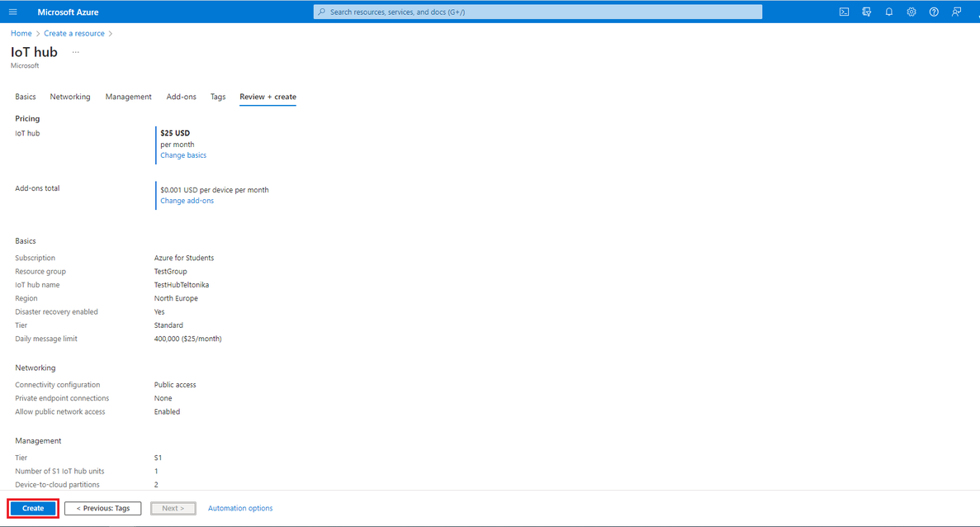Click the Microsoft Azure home logo
The width and height of the screenshot is (980, 527).
(x=68, y=12)
